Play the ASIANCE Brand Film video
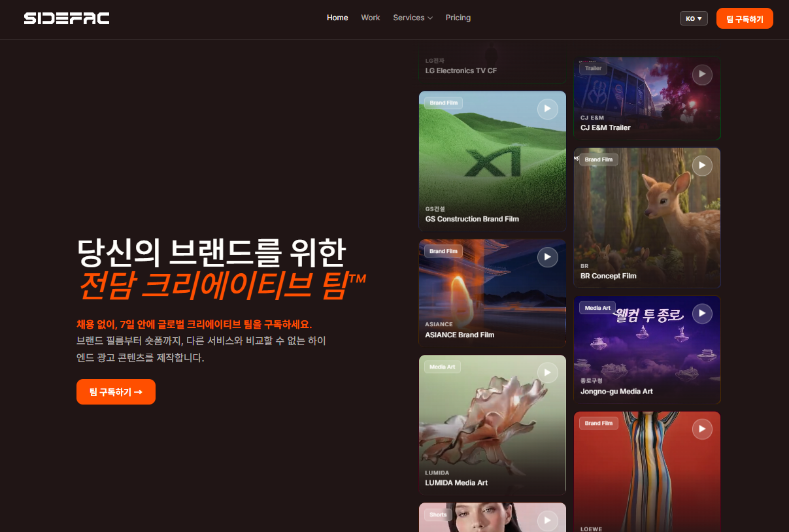 click(x=548, y=258)
